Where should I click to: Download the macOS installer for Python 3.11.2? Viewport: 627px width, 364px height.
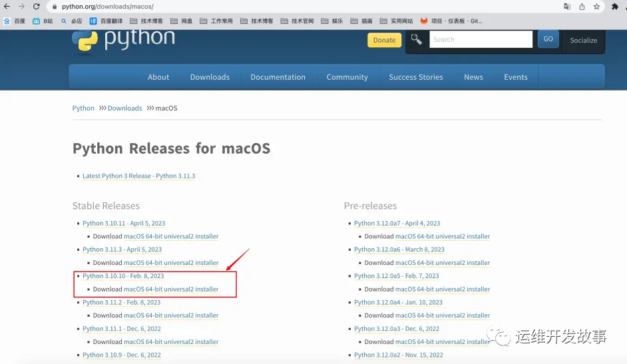[171, 315]
